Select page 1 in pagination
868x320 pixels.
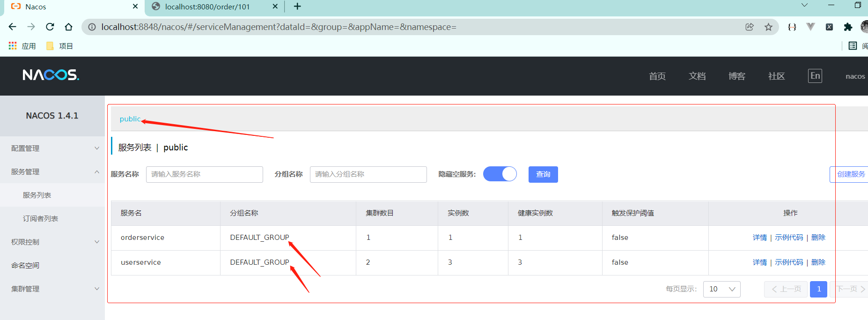pos(819,289)
